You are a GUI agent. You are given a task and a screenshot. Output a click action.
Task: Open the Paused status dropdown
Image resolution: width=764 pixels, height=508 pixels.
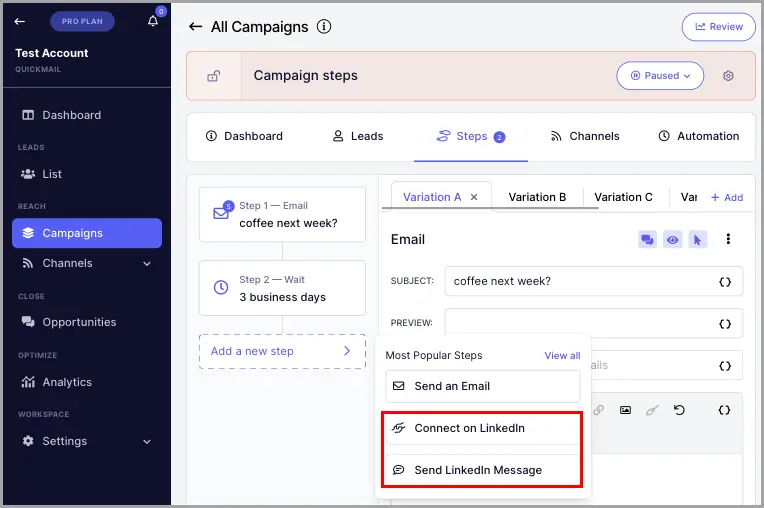point(660,76)
